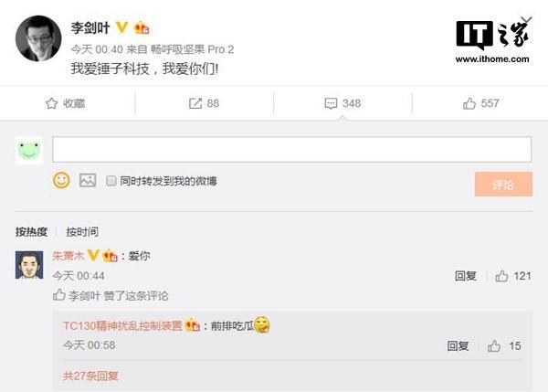This screenshot has width=548, height=392.
Task: Click the insert image icon below comment box
Action: click(88, 180)
